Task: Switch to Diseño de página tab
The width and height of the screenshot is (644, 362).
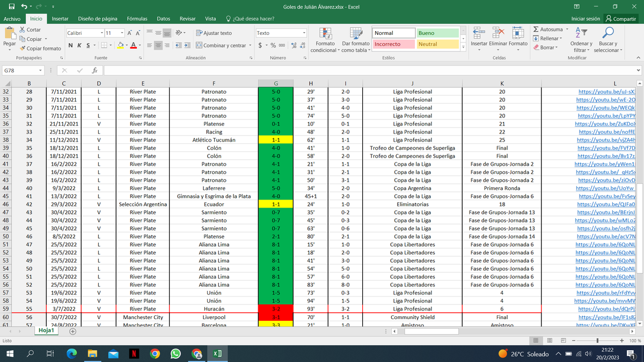Action: point(98,19)
